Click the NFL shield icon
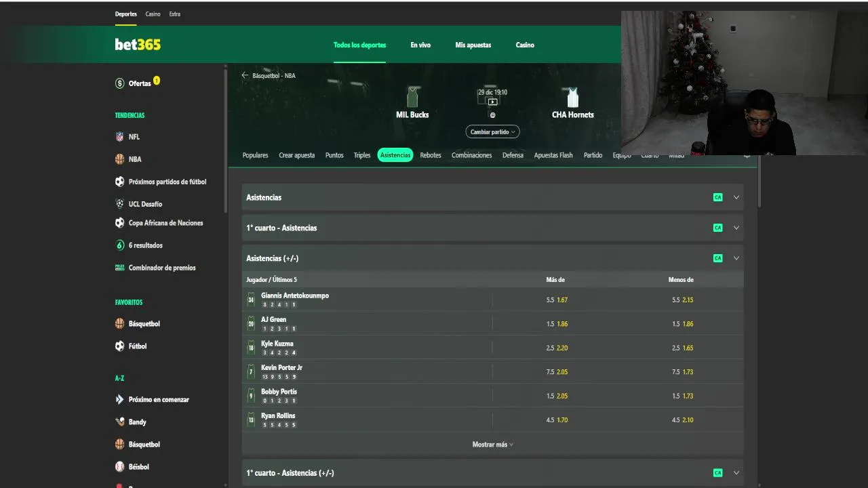The image size is (868, 488). point(120,137)
